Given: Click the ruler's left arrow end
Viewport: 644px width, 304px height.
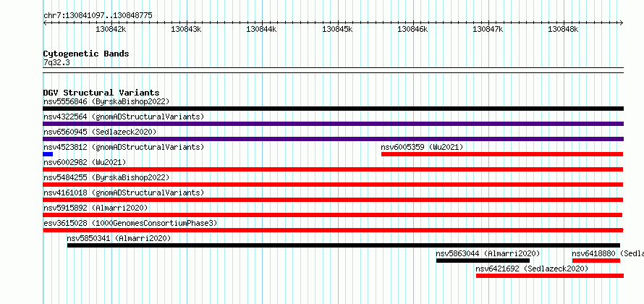Looking at the screenshot, I should (45, 22).
